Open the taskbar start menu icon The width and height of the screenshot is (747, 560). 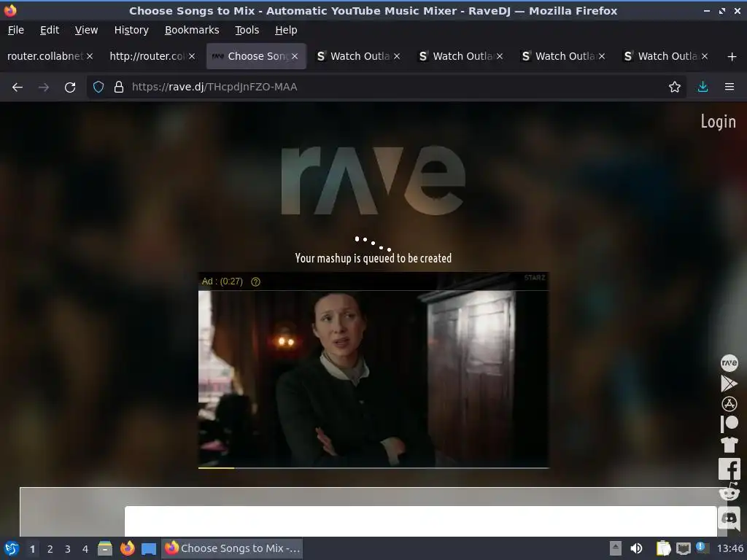[12, 548]
